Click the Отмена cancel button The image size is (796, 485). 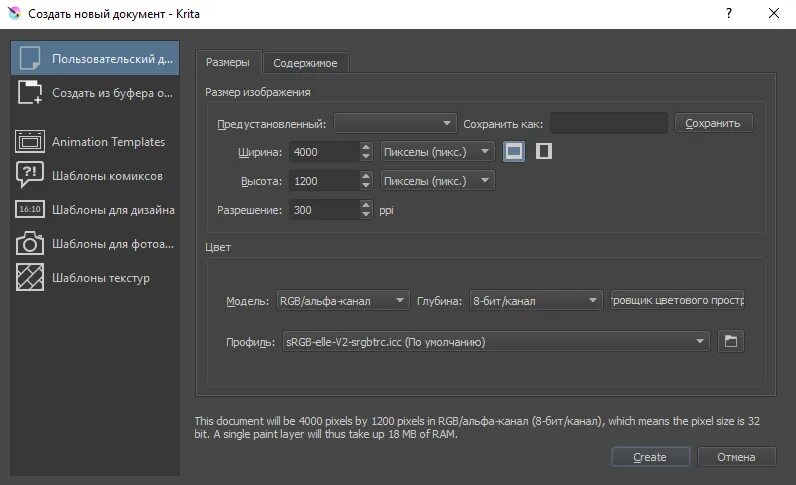737,457
